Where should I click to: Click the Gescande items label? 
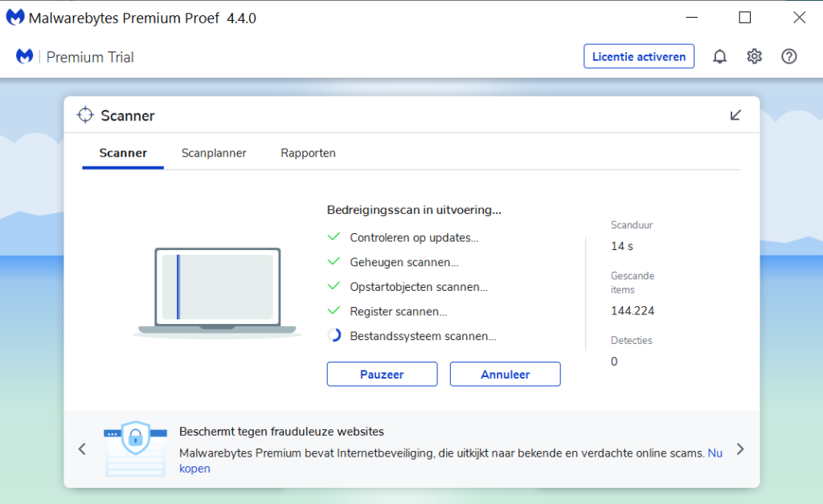pos(633,282)
